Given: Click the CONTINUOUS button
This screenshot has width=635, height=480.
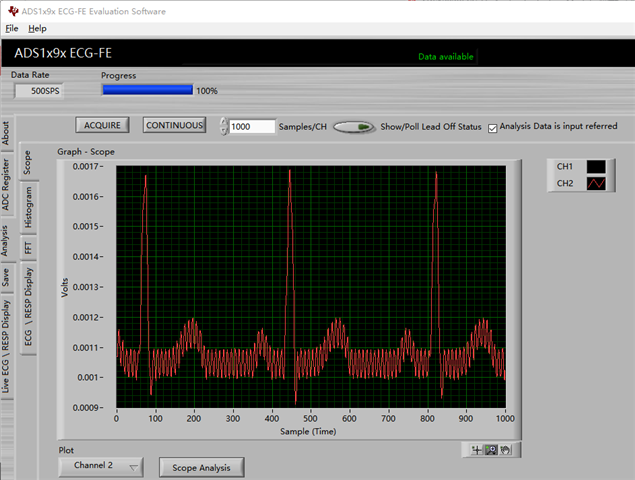Looking at the screenshot, I should pyautogui.click(x=175, y=125).
